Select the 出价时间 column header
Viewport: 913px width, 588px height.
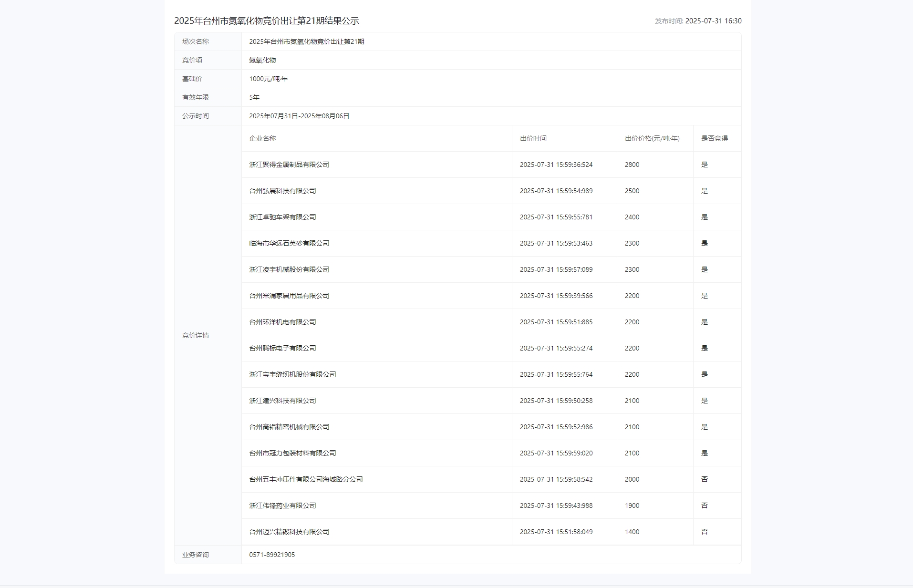(x=533, y=139)
